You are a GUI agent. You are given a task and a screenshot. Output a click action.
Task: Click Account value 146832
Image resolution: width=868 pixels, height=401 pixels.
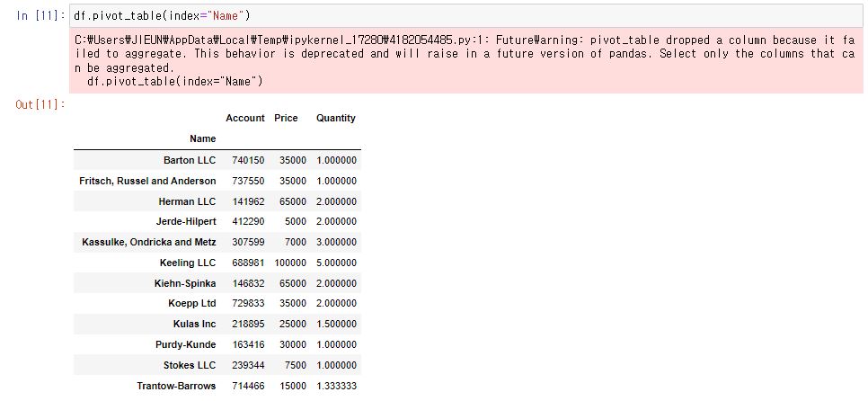248,283
